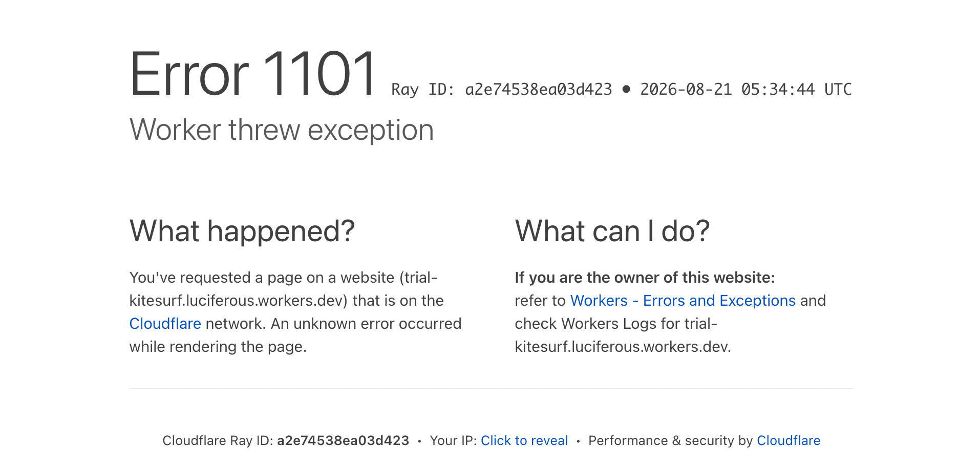980x464 pixels.
Task: Click the What happened? heading
Action: [242, 231]
